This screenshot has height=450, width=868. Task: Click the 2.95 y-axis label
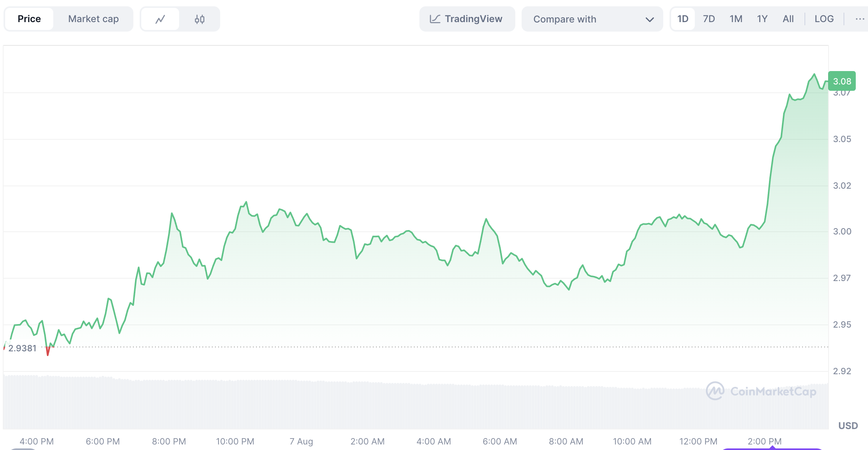(x=842, y=324)
